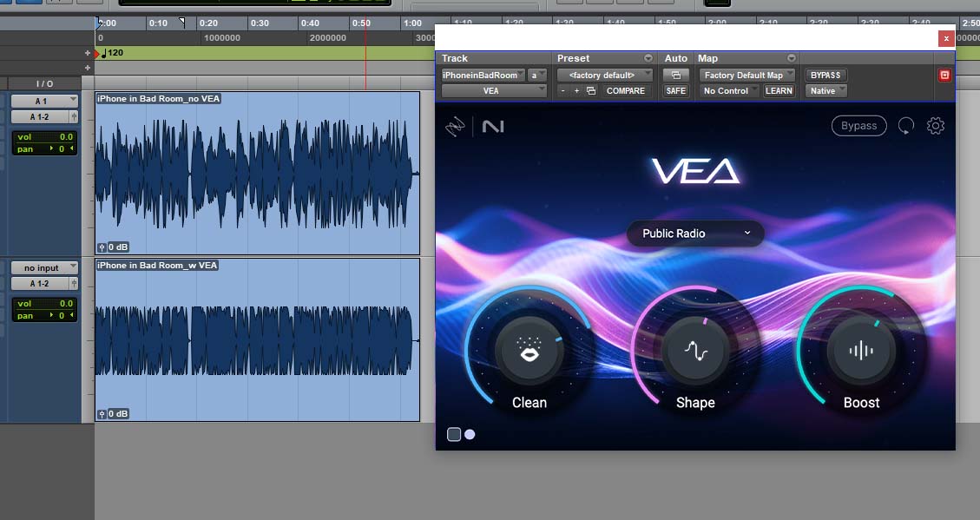Toggle the Pro Tools BYPASS button in plugin header
This screenshot has height=520, width=980.
pos(825,75)
